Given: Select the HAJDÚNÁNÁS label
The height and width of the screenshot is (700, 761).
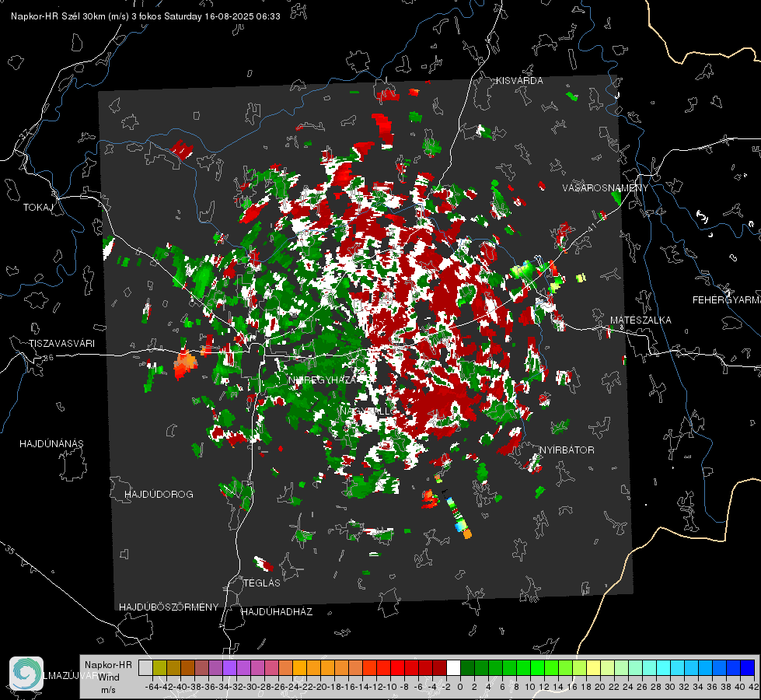Looking at the screenshot, I should pos(51,444).
